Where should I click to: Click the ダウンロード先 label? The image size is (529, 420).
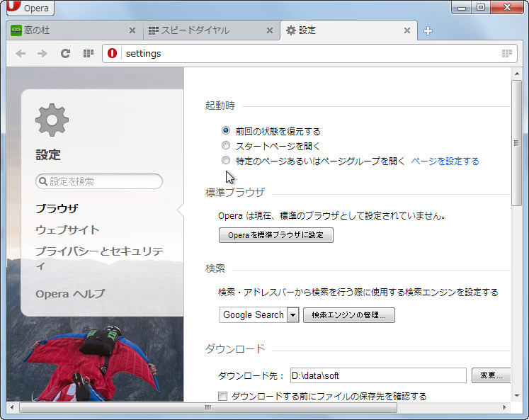click(x=251, y=375)
